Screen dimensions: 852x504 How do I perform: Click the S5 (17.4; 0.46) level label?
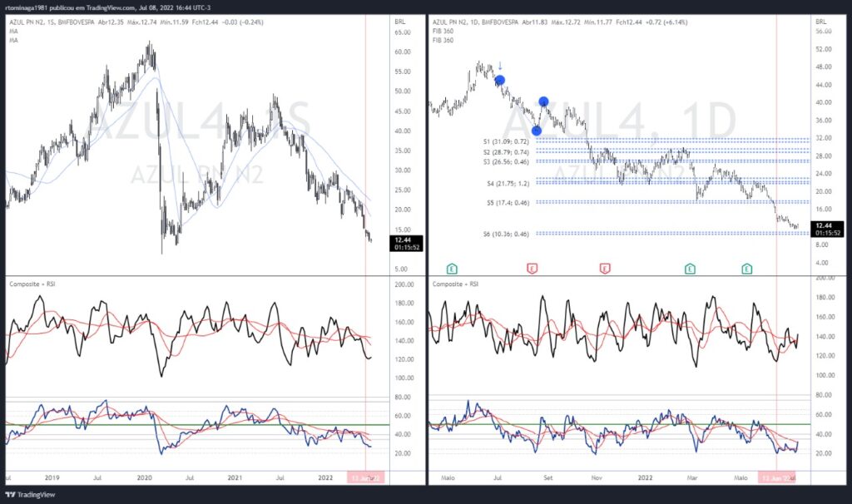[508, 203]
